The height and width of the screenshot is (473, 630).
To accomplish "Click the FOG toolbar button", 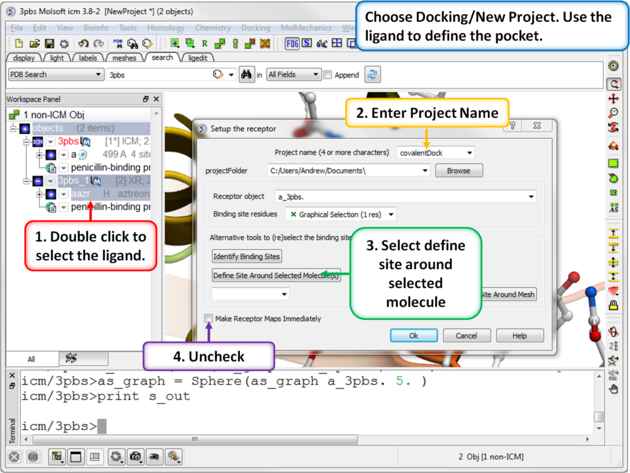I will [x=293, y=44].
